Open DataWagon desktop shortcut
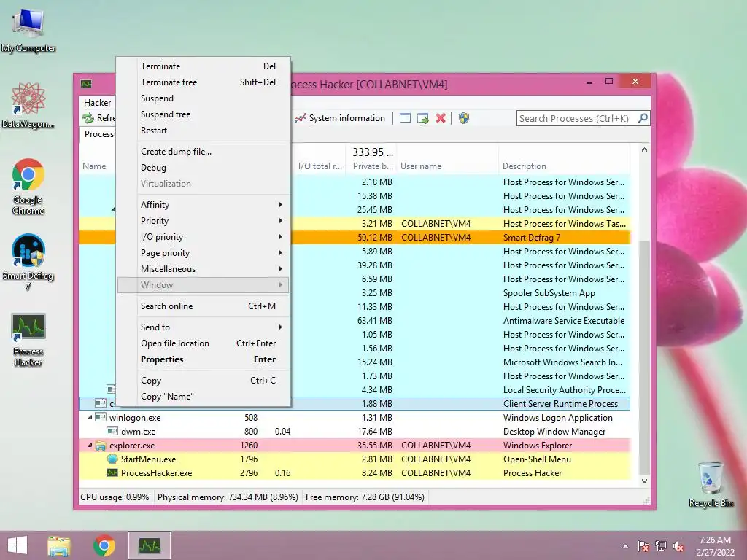The width and height of the screenshot is (747, 560). (x=28, y=105)
